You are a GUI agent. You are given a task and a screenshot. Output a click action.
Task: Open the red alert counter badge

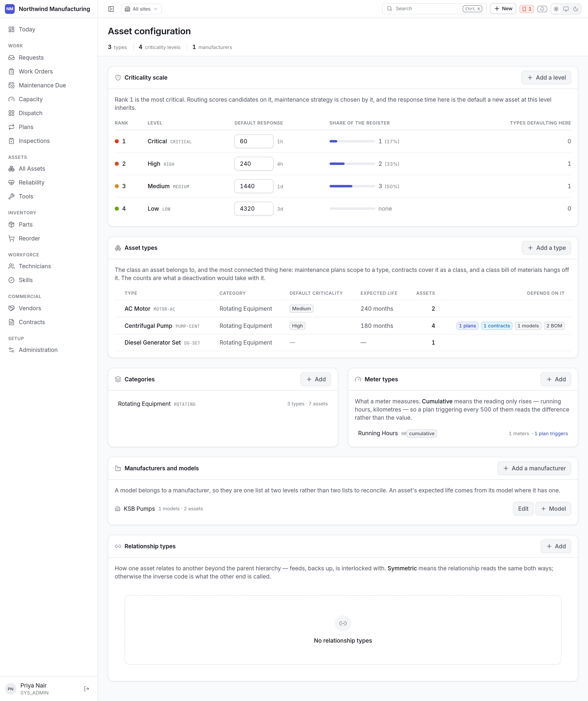click(527, 9)
